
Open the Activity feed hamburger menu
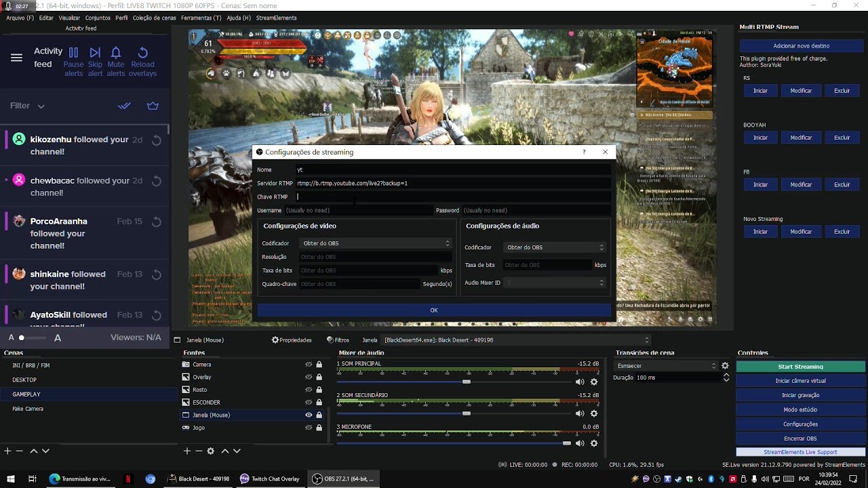tap(16, 58)
